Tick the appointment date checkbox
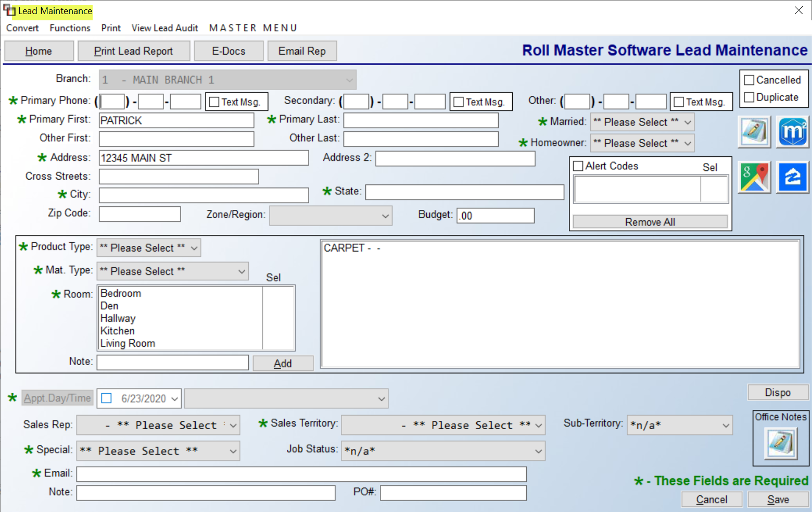This screenshot has width=812, height=512. [x=107, y=398]
